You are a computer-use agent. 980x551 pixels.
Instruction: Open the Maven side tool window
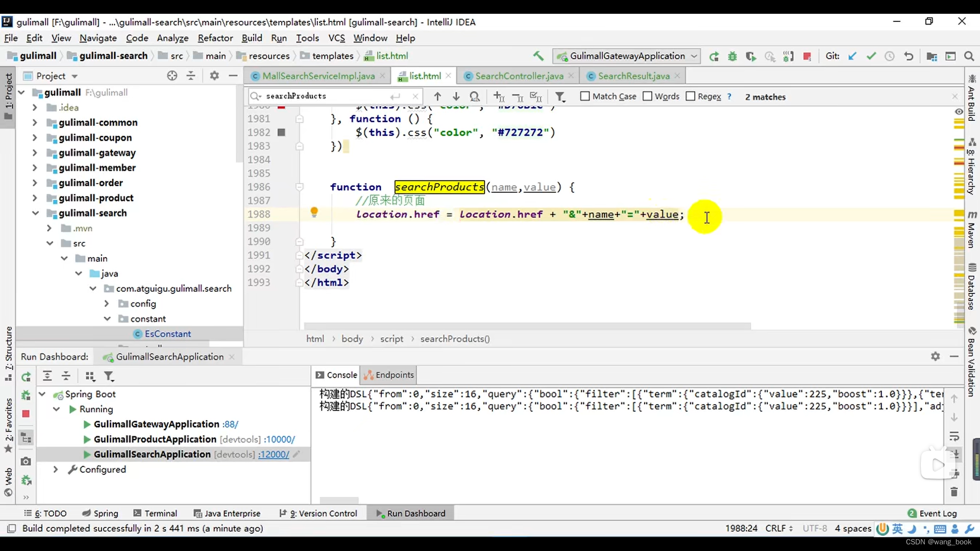(972, 229)
